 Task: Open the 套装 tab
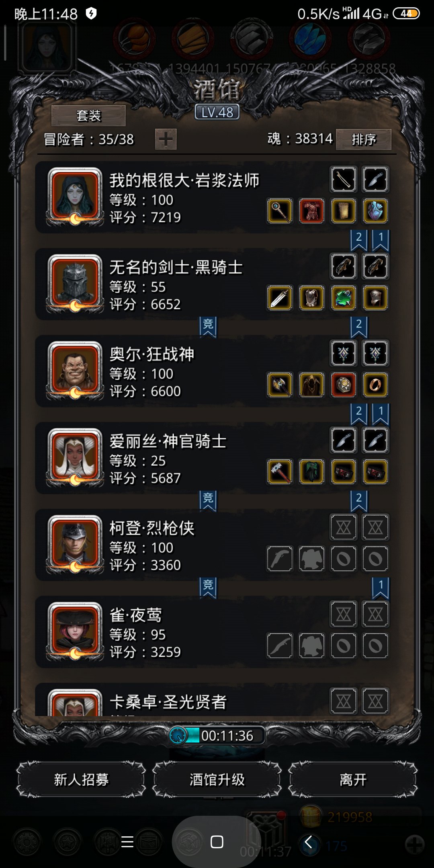(88, 116)
